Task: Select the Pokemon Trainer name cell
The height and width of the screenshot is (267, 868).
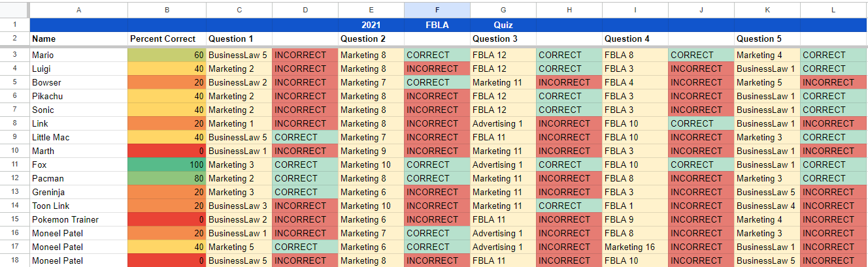Action: 78,219
